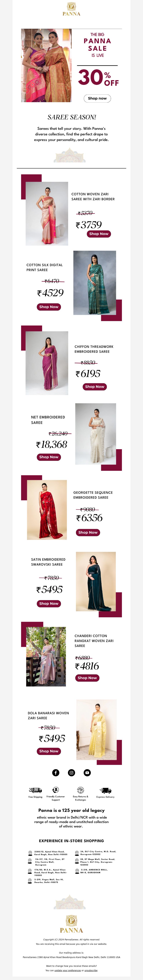Open the Facebook social icon

click(x=56, y=773)
